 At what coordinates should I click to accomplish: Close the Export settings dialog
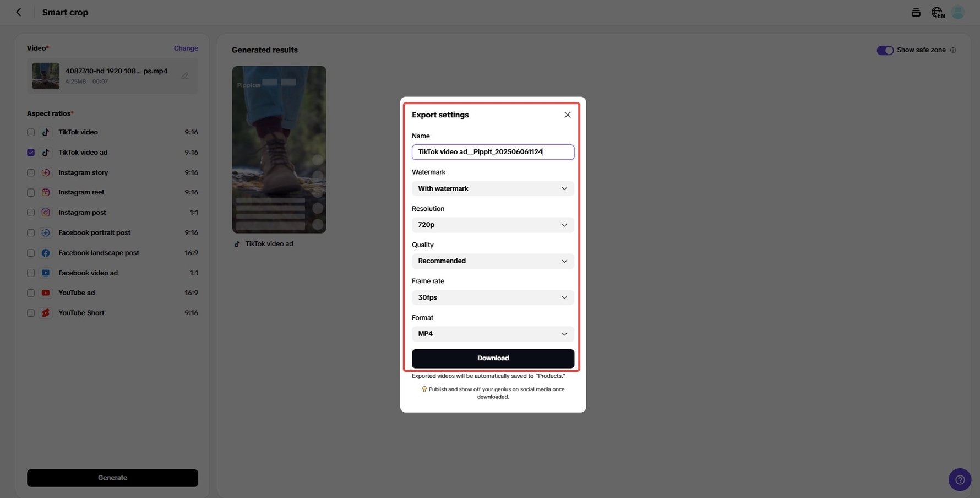tap(567, 115)
